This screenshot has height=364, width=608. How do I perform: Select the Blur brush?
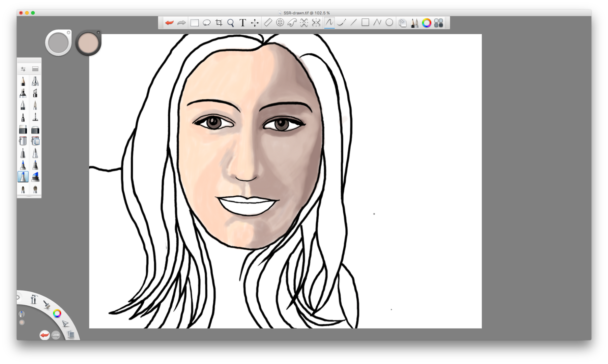pos(23,153)
